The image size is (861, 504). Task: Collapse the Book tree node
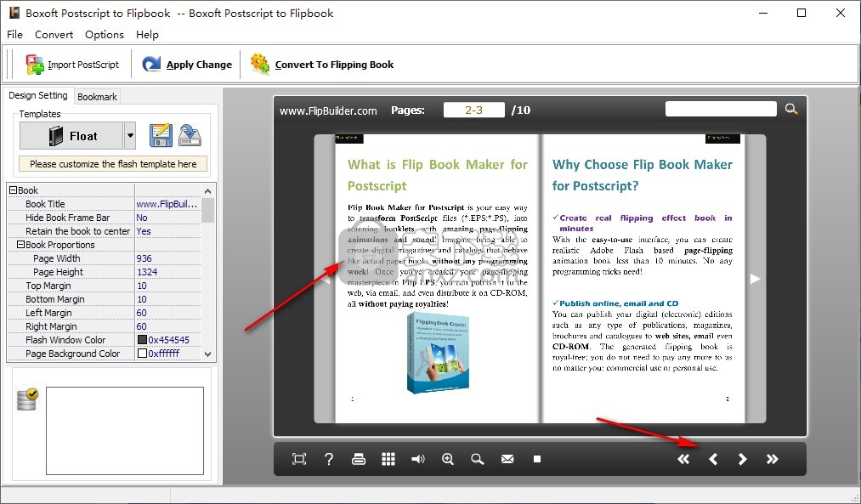14,190
